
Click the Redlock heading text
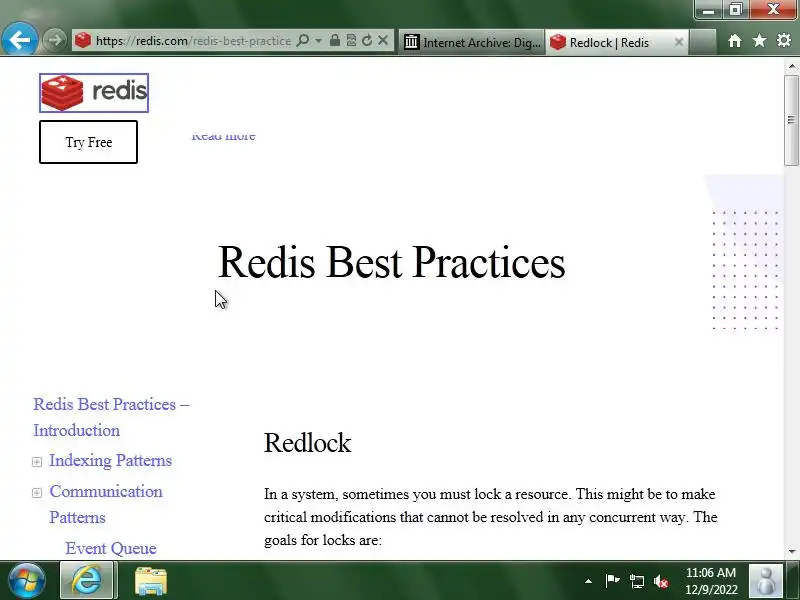tap(307, 442)
